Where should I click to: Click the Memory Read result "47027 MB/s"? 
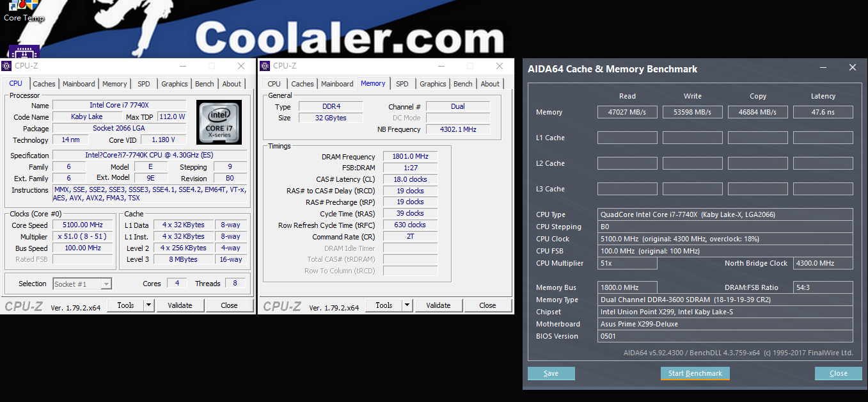[627, 112]
